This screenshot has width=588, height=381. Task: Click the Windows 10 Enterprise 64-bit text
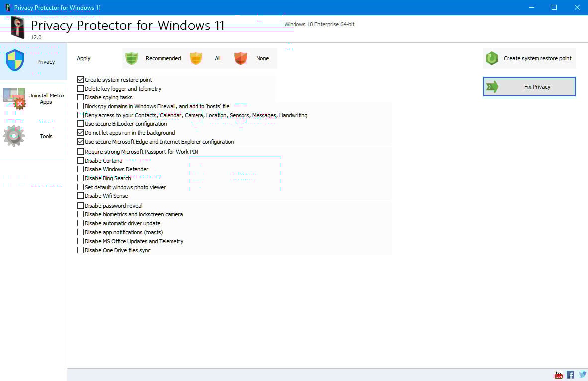pyautogui.click(x=319, y=24)
